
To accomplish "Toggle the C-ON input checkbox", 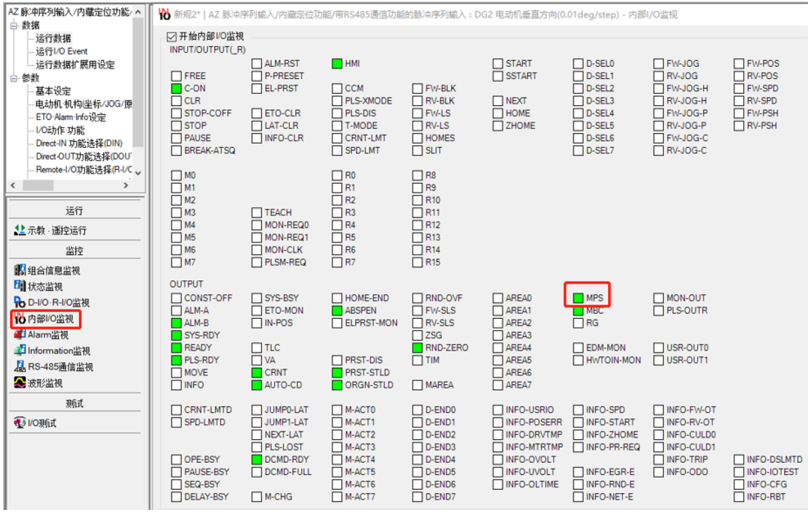I will pyautogui.click(x=176, y=88).
